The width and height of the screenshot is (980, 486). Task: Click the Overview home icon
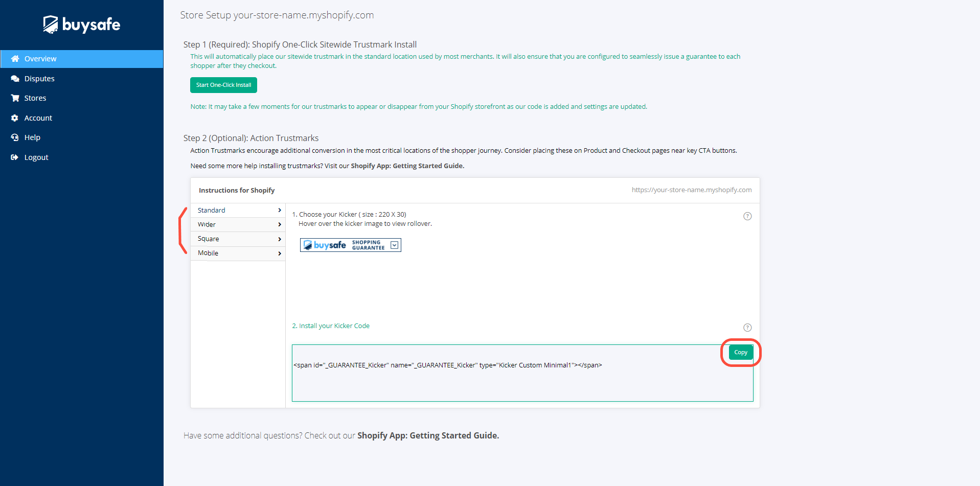click(x=15, y=59)
